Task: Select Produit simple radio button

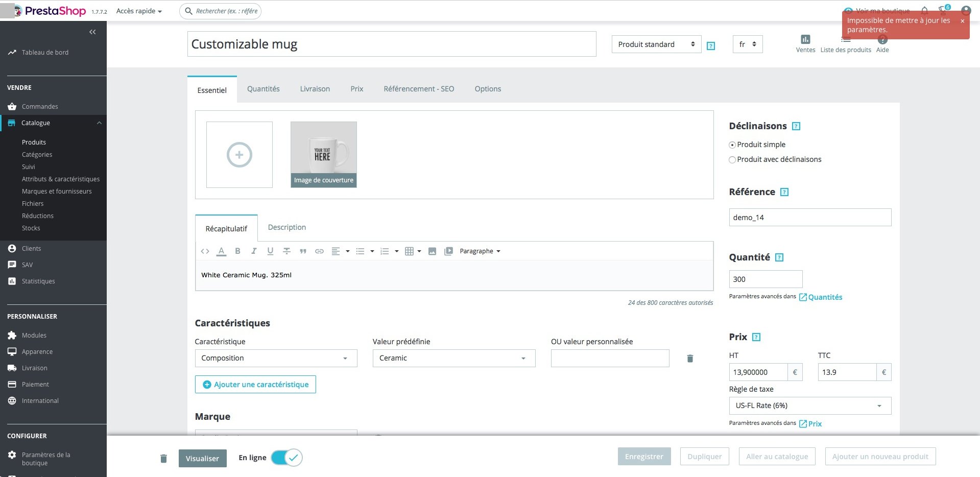Action: tap(732, 145)
